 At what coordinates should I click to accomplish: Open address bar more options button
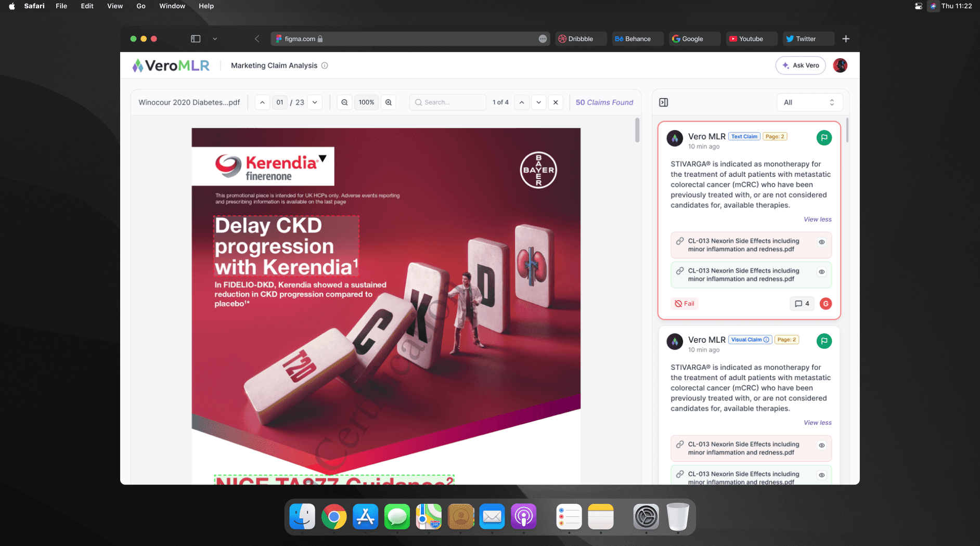pyautogui.click(x=543, y=39)
